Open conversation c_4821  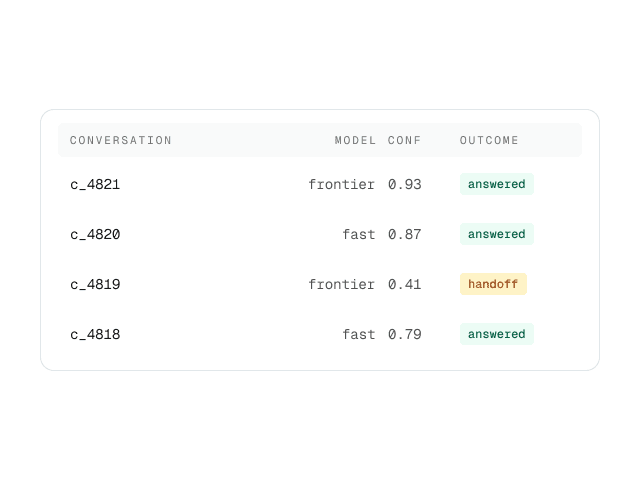(x=95, y=184)
